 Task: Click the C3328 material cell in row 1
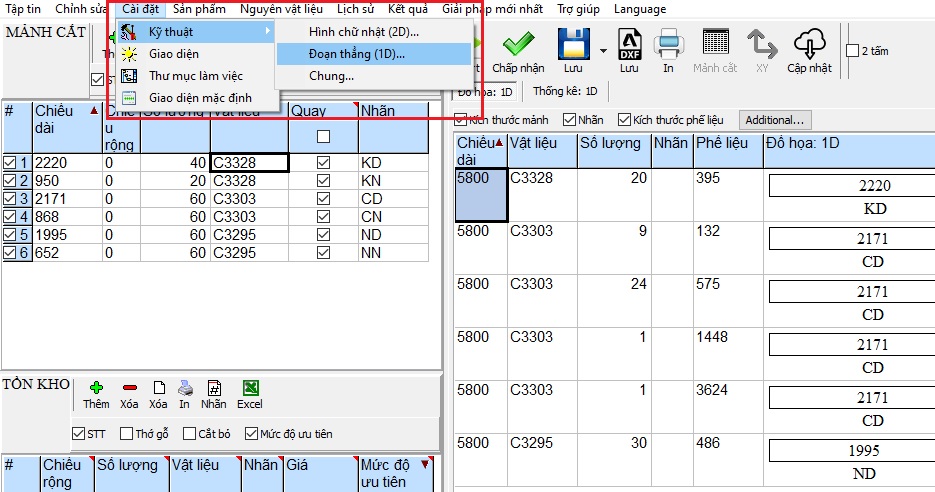coord(249,162)
